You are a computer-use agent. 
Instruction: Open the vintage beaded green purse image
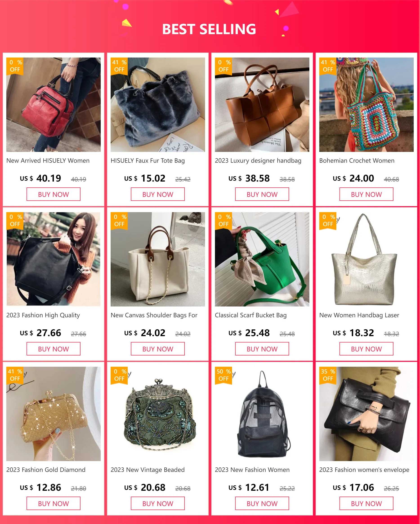click(158, 414)
